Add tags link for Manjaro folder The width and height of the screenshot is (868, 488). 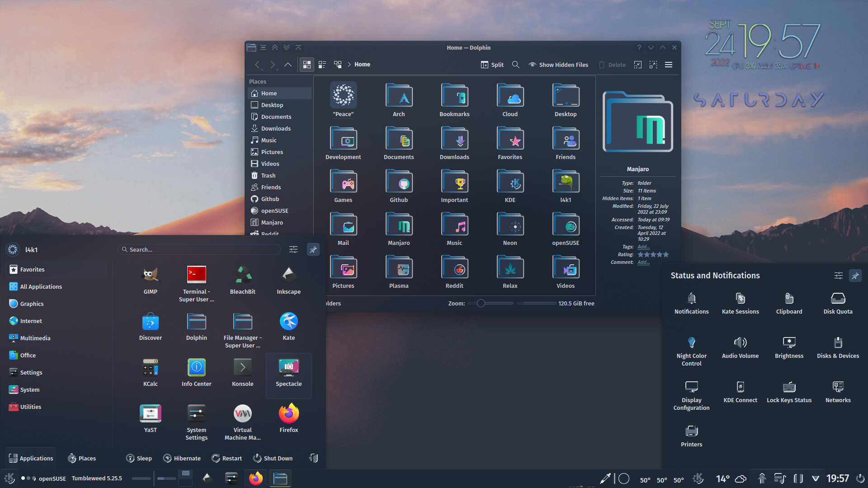click(x=643, y=247)
